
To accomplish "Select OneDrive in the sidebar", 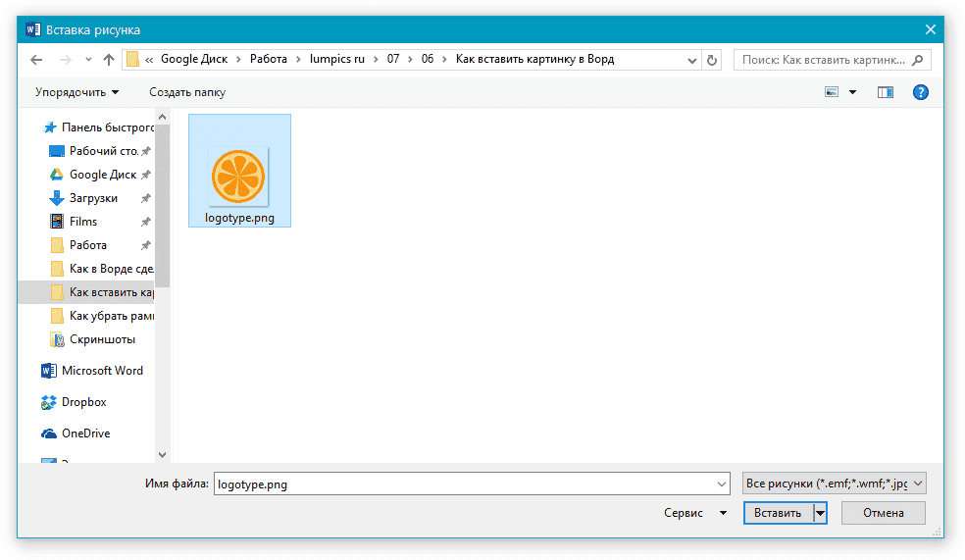I will tap(76, 433).
